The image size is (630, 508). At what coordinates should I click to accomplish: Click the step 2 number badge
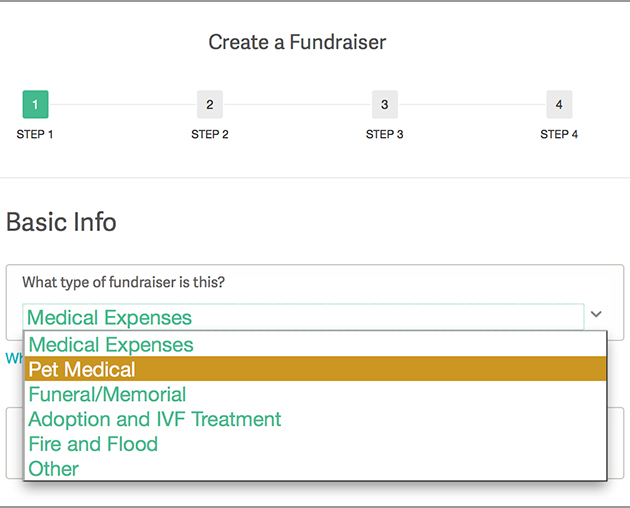[210, 104]
